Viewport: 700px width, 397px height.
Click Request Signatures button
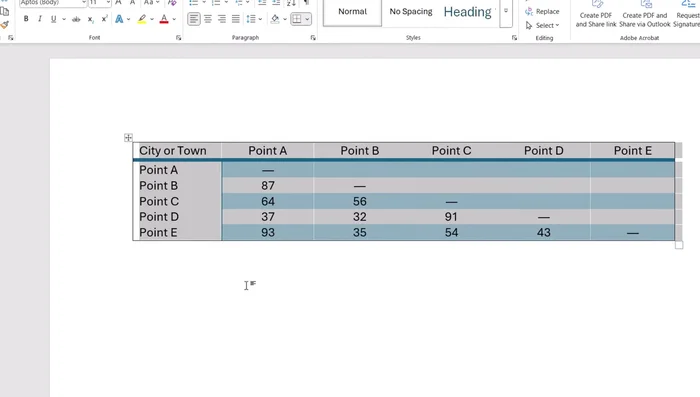687,15
